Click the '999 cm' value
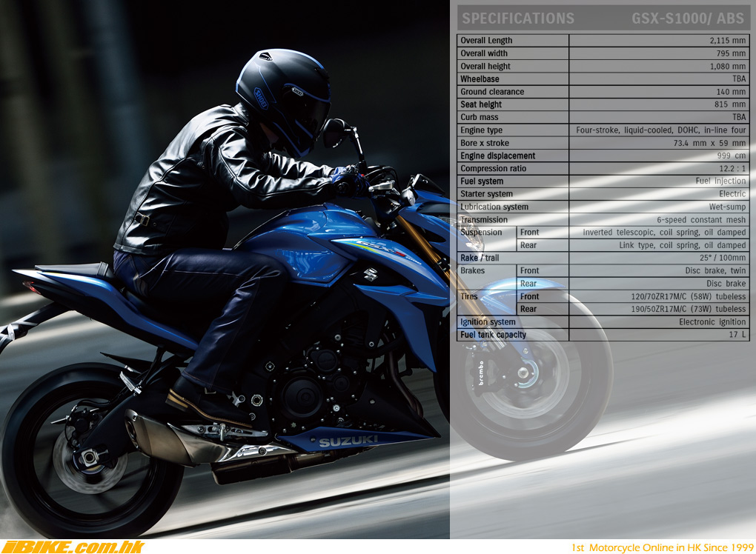Screen dimensions: 756x554 pyautogui.click(x=732, y=156)
